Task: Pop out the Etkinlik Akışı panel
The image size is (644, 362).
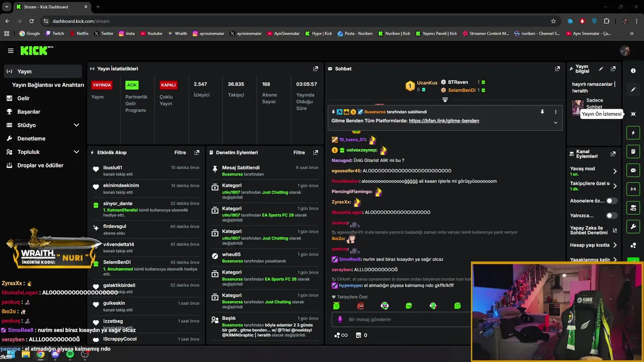Action: (197, 152)
